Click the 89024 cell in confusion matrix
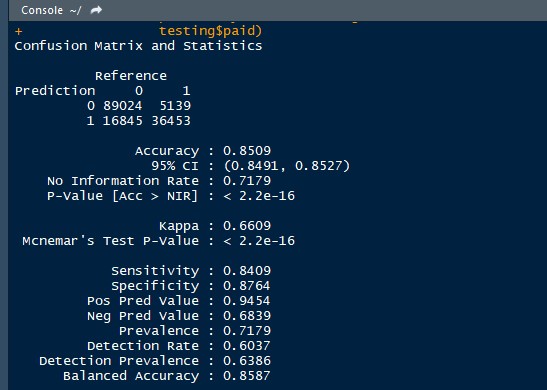 click(x=122, y=106)
